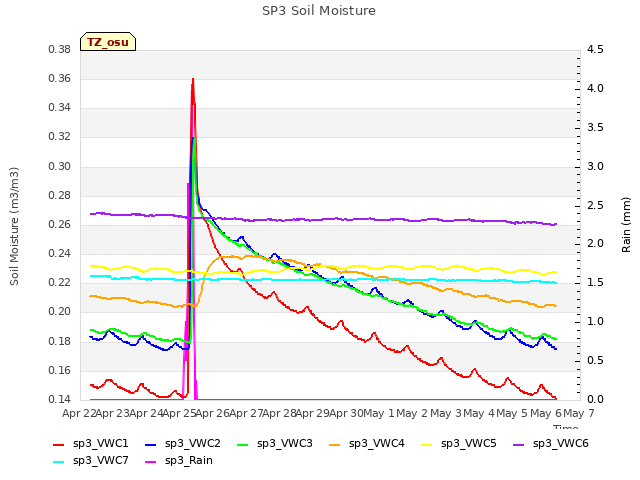
Task: Click the cyan sp3_VWC7 legend color marker
Action: 59,462
